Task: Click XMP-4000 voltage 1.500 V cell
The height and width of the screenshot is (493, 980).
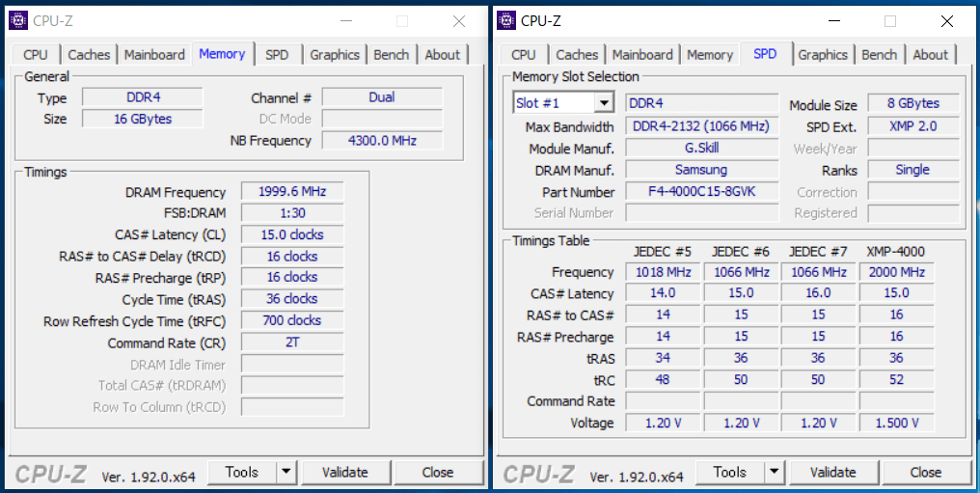Action: pos(897,423)
